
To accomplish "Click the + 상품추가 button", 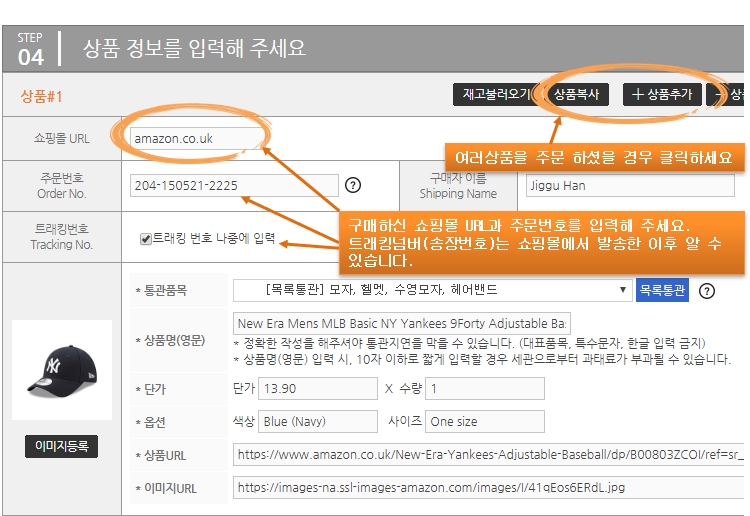I will coord(662,94).
